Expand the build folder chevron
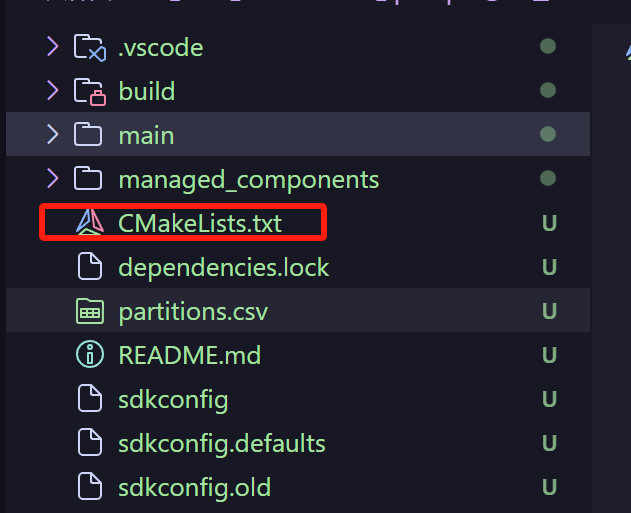The image size is (631, 513). 52,91
